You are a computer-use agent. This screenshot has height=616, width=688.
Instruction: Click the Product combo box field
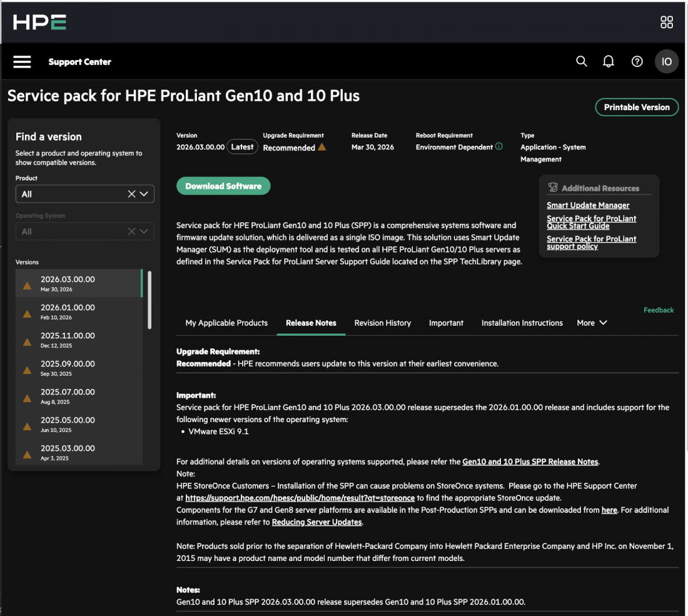click(x=84, y=194)
